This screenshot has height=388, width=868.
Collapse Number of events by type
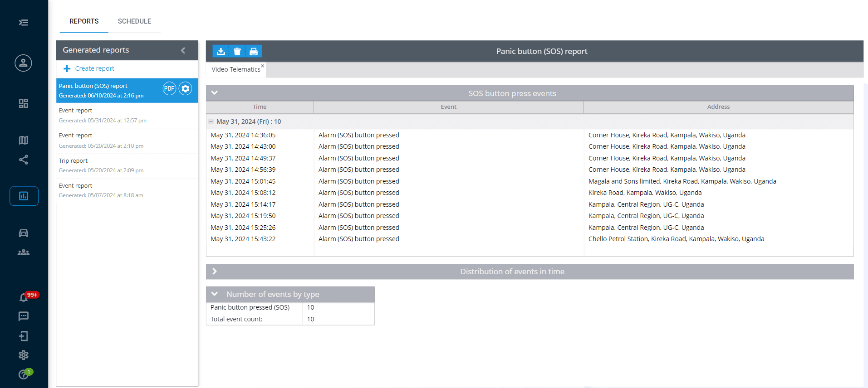(x=215, y=294)
